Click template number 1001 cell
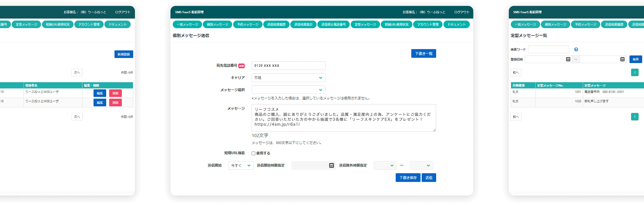This screenshot has height=205, width=644. click(x=559, y=93)
